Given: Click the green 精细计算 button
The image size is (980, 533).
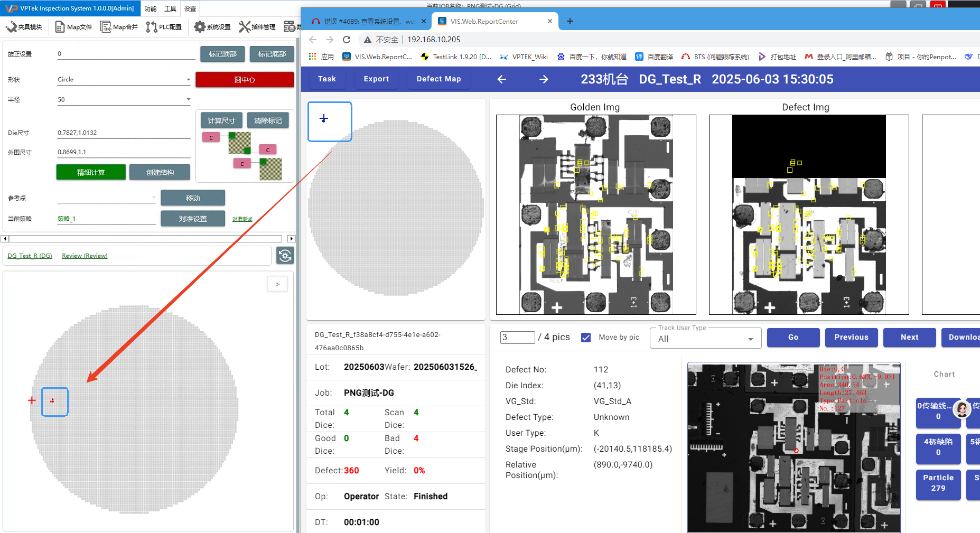Looking at the screenshot, I should 91,172.
